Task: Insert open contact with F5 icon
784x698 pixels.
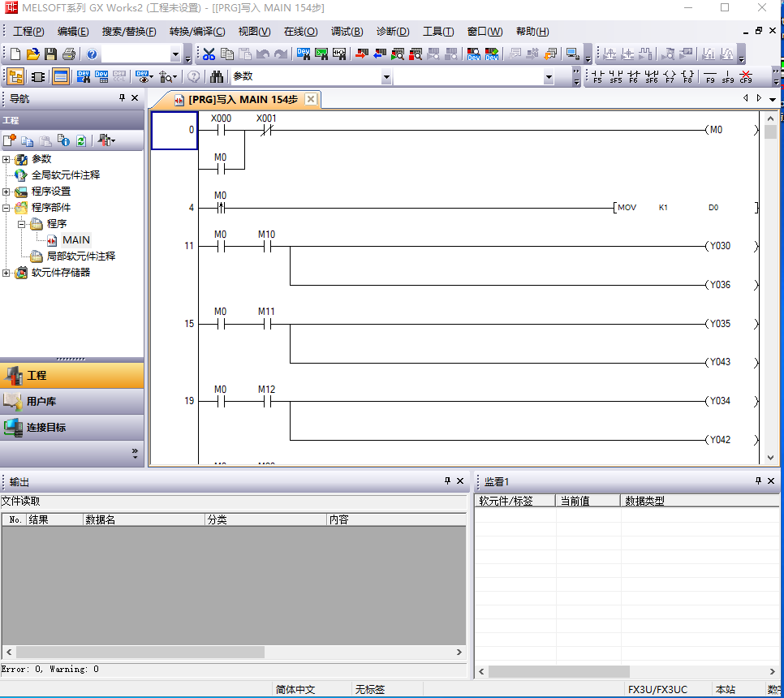Action: (598, 76)
